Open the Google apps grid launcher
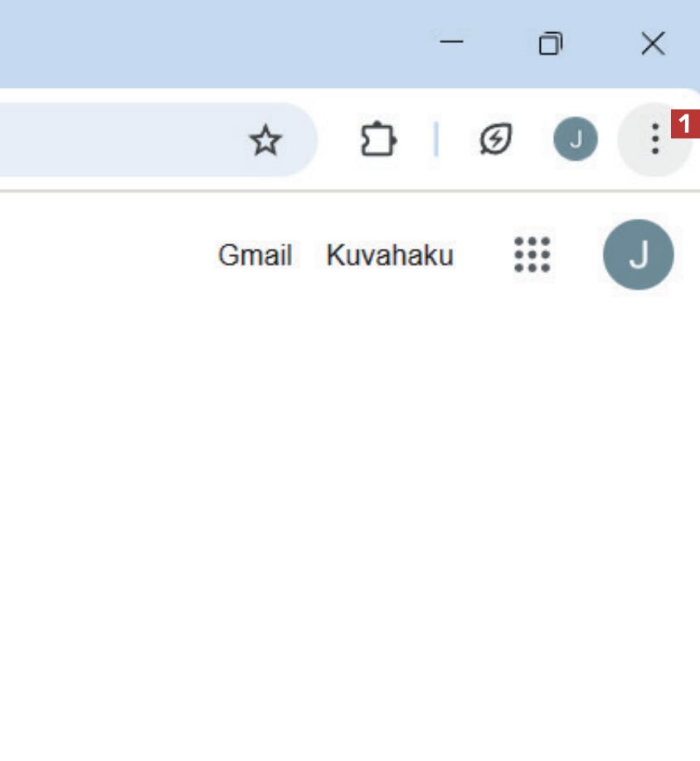 coord(532,254)
